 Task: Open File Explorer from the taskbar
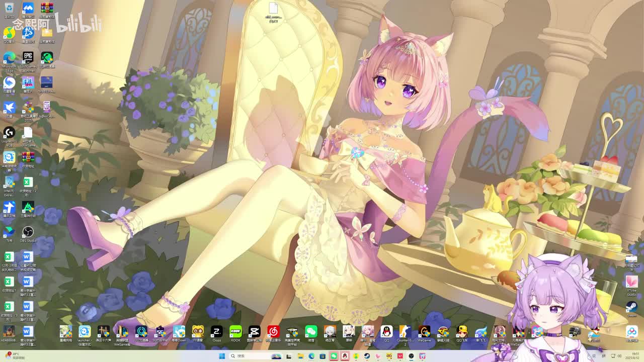click(300, 356)
